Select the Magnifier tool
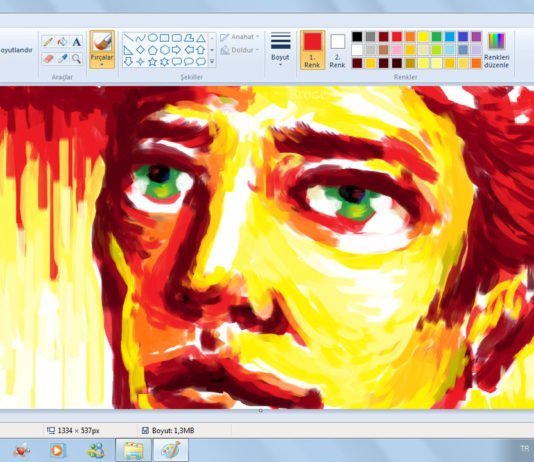 (x=77, y=59)
